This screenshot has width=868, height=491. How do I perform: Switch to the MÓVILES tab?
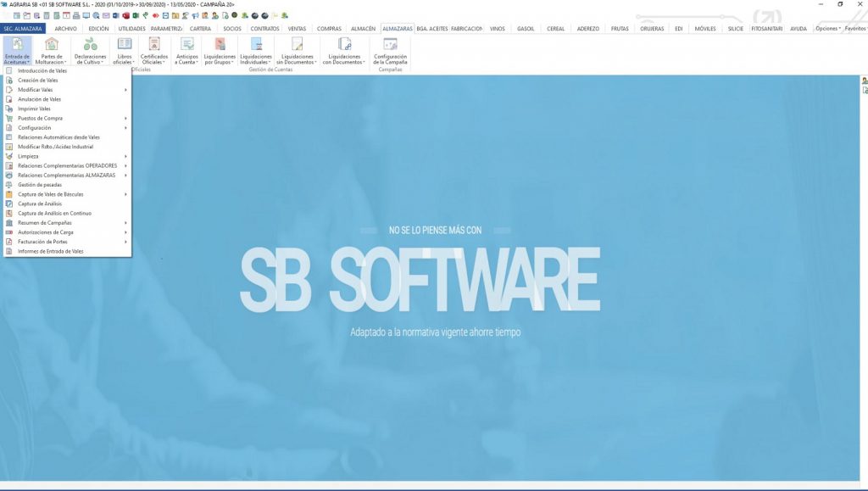click(x=705, y=28)
